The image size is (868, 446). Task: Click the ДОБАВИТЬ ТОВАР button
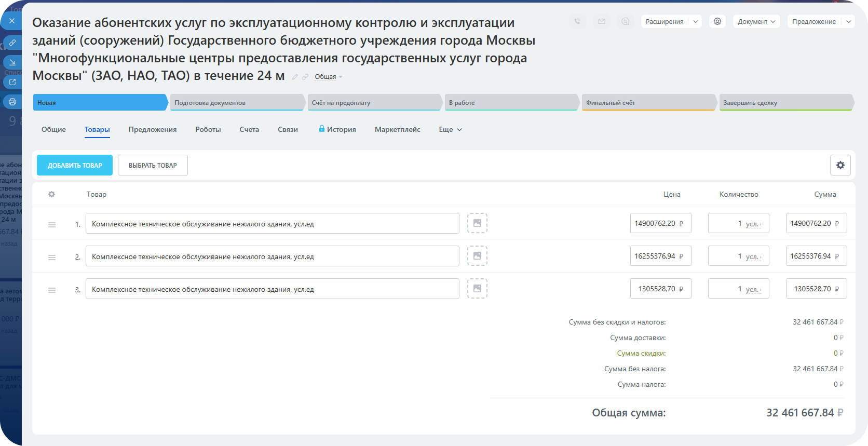(x=75, y=165)
